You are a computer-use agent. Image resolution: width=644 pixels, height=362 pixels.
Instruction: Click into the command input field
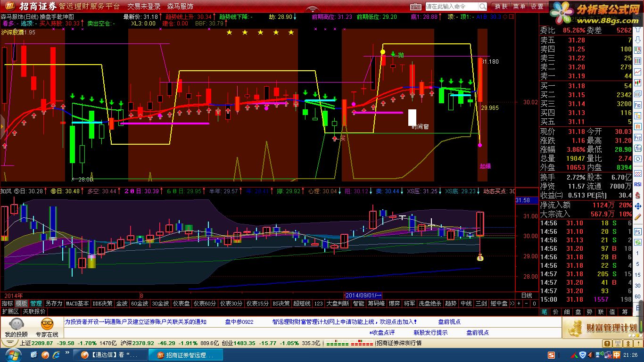452,7
